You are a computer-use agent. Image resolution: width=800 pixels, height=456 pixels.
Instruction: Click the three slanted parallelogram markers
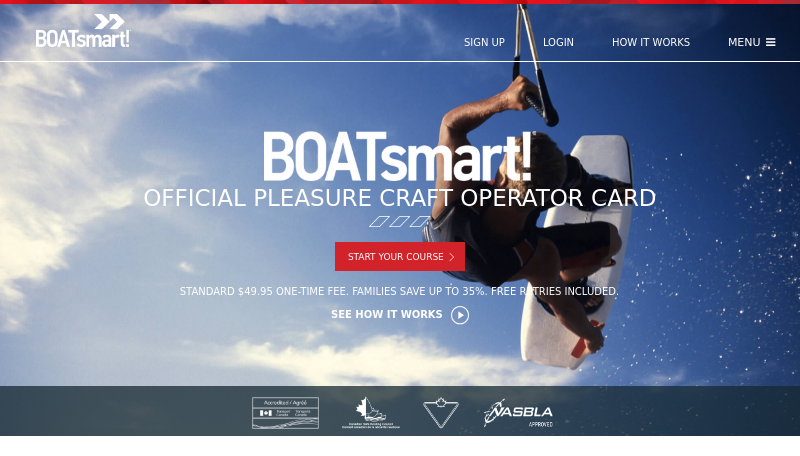[399, 221]
